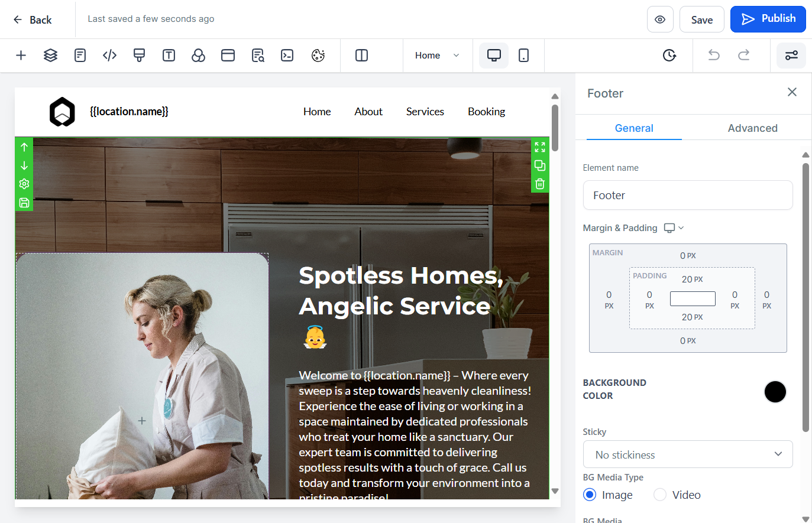Expand section to full width icon
The image size is (812, 523).
pyautogui.click(x=540, y=147)
